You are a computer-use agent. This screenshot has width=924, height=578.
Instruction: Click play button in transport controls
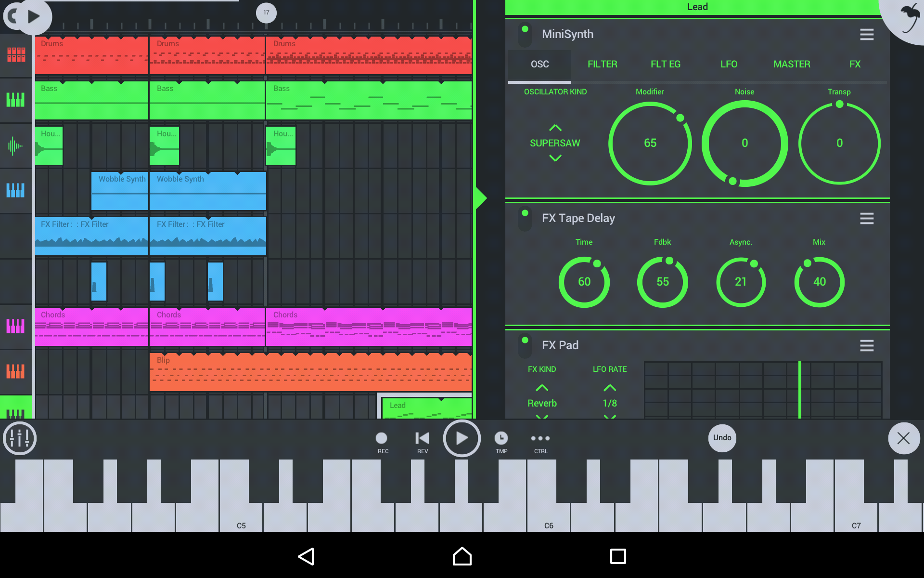point(462,437)
